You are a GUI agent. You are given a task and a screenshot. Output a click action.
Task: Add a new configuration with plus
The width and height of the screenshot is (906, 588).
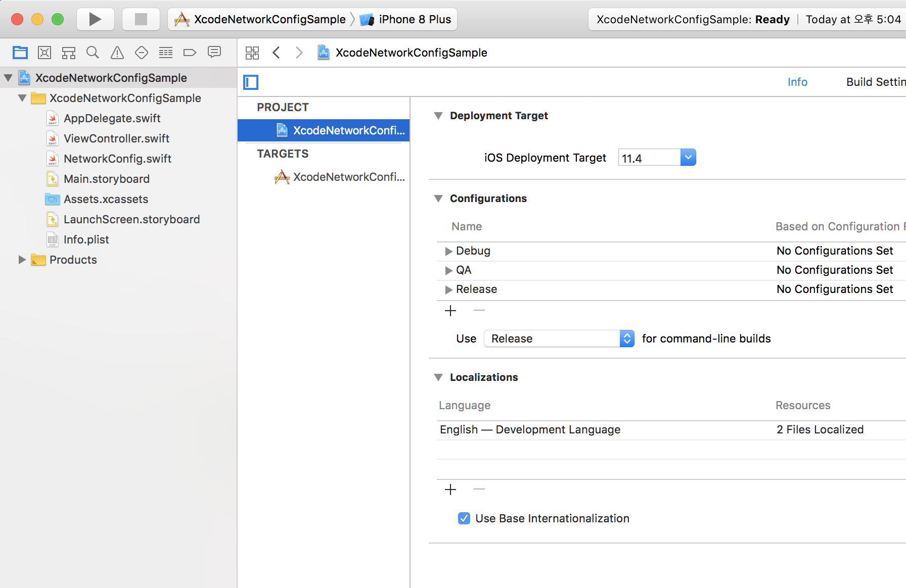pos(450,311)
